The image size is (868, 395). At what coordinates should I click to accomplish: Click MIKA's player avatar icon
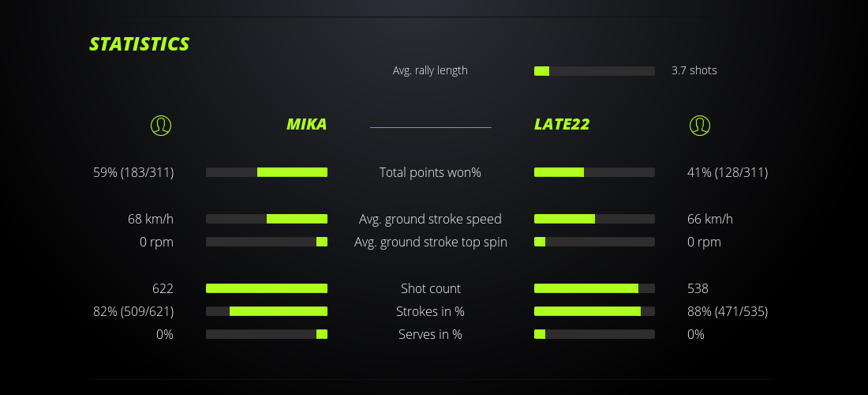161,125
